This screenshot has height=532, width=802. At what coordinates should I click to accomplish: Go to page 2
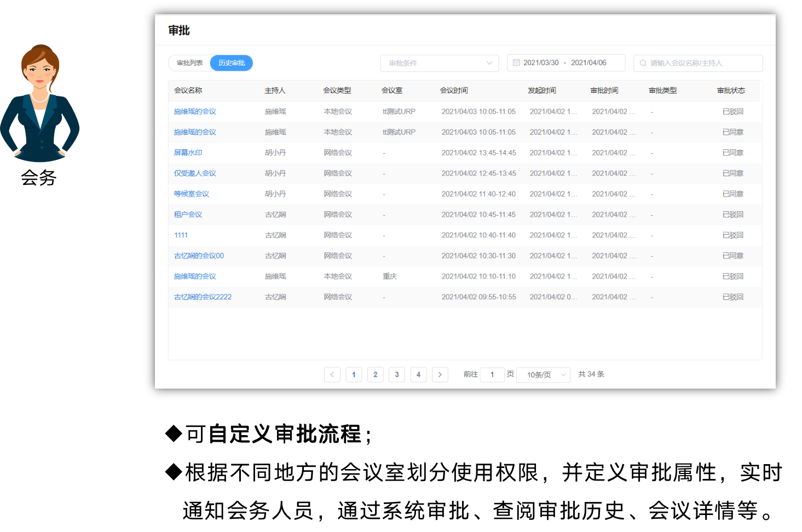(375, 374)
